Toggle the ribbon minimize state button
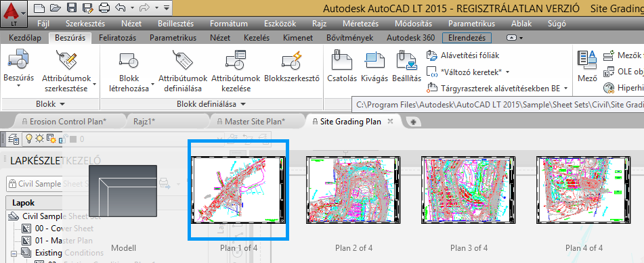 (x=512, y=38)
